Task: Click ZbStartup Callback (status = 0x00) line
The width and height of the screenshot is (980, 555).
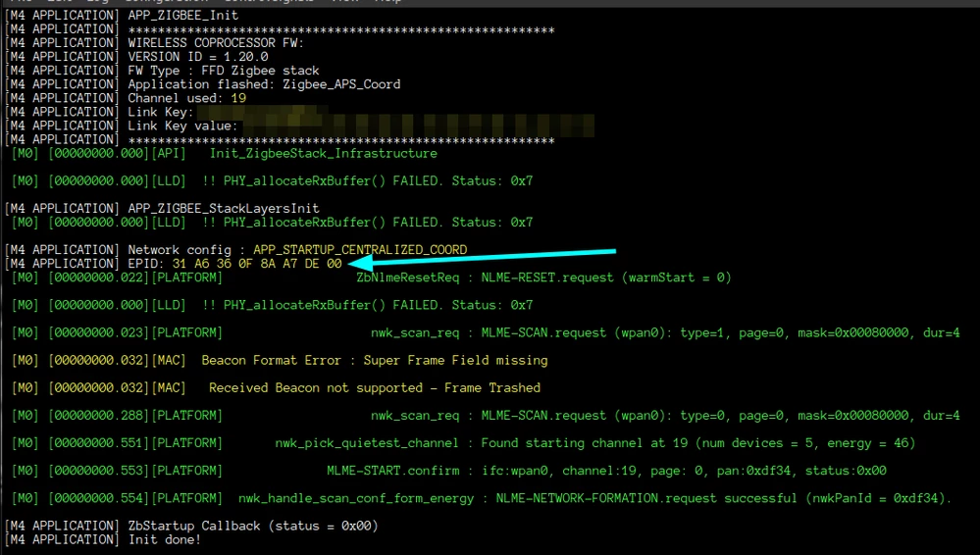Action: click(x=191, y=527)
